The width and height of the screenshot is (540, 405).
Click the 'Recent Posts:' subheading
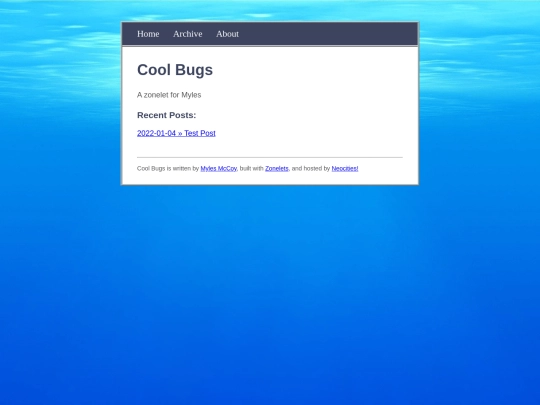[166, 115]
